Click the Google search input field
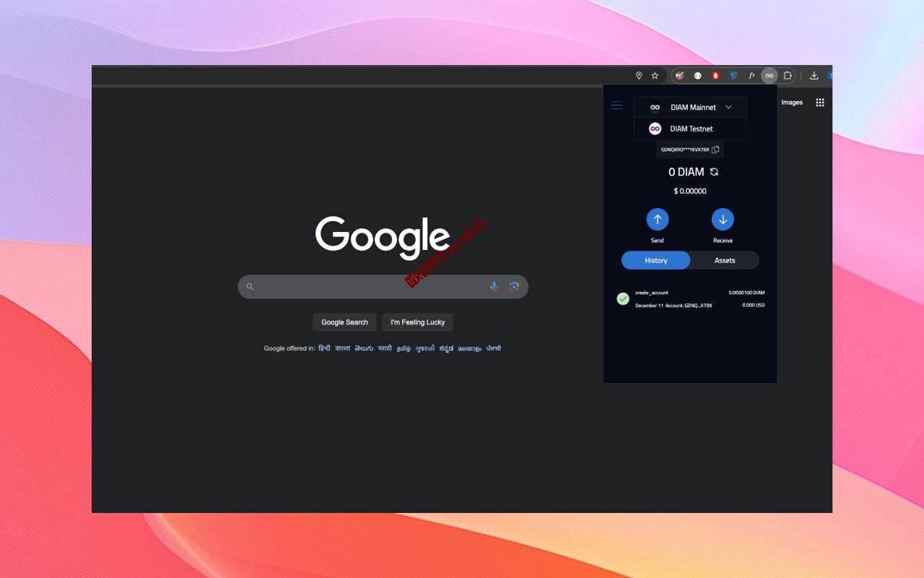This screenshot has height=578, width=924. pos(383,287)
